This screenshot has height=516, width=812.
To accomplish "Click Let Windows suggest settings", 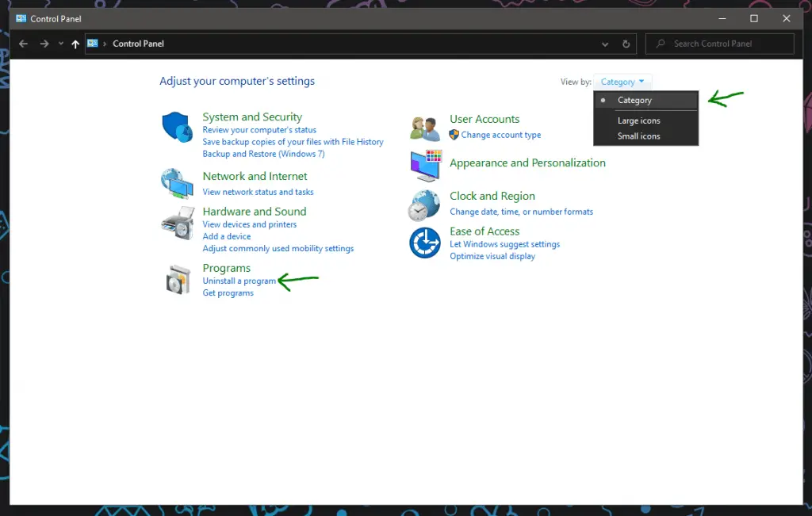I will 505,244.
